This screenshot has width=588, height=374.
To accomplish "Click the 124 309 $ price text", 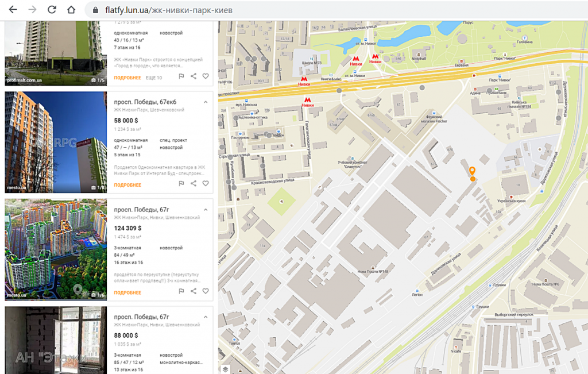I will [128, 228].
